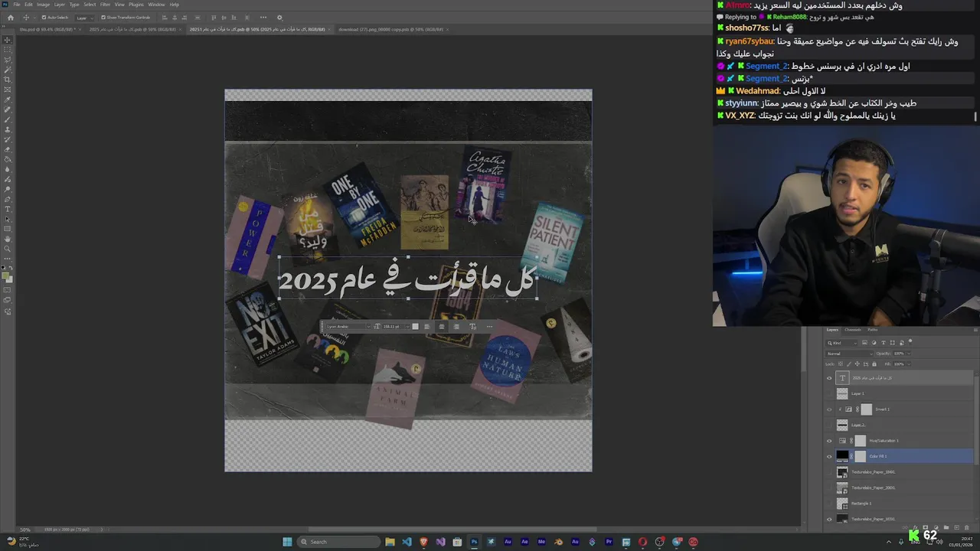Hide the 2025 text layer eye
Viewport: 980px width, 551px height.
(x=828, y=378)
